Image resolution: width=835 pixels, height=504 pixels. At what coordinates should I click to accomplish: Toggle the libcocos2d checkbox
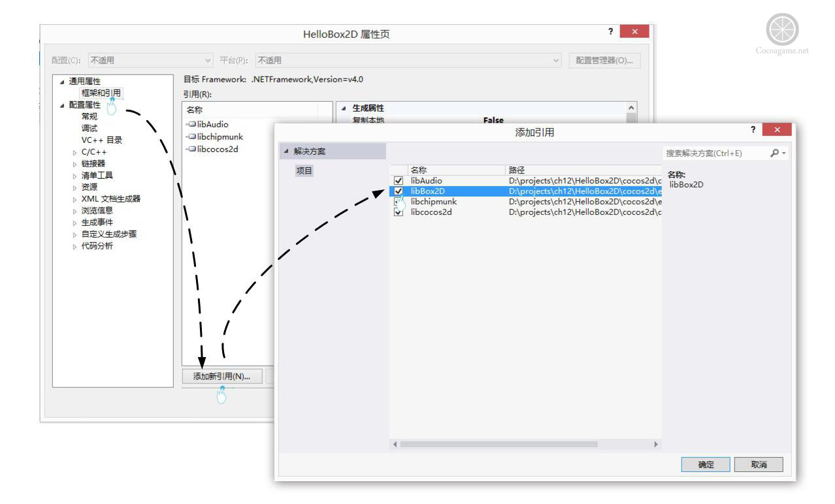pos(399,212)
